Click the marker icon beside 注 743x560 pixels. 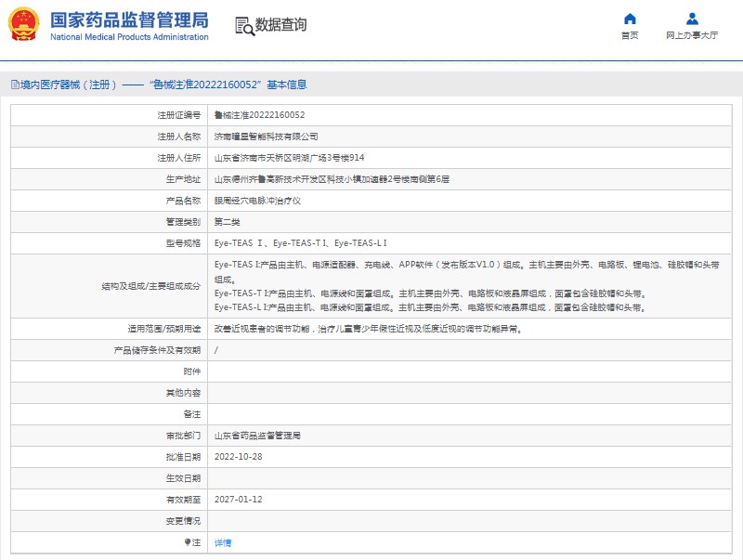coord(188,542)
